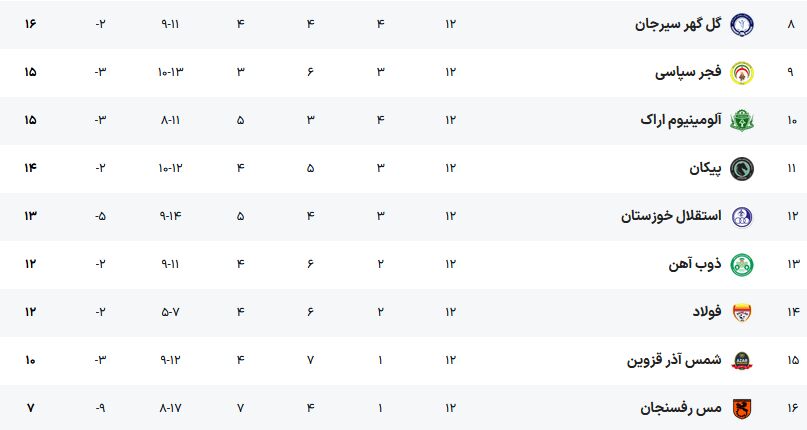807x430 pixels.
Task: Select the Foolad club crest
Action: coord(741,312)
